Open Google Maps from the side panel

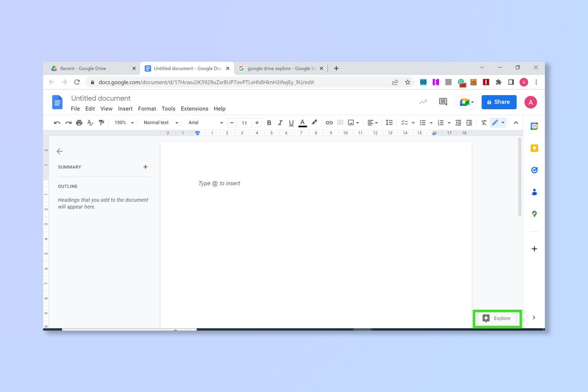(x=534, y=214)
